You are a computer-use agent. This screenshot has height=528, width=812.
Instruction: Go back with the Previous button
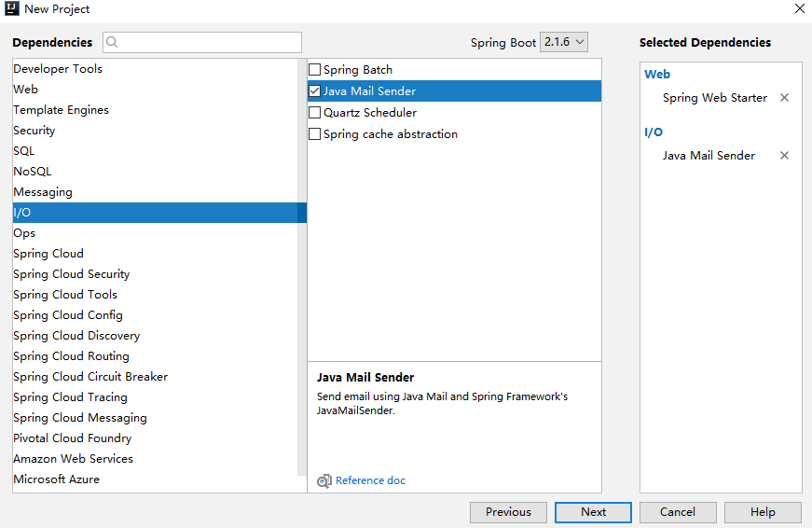(508, 512)
